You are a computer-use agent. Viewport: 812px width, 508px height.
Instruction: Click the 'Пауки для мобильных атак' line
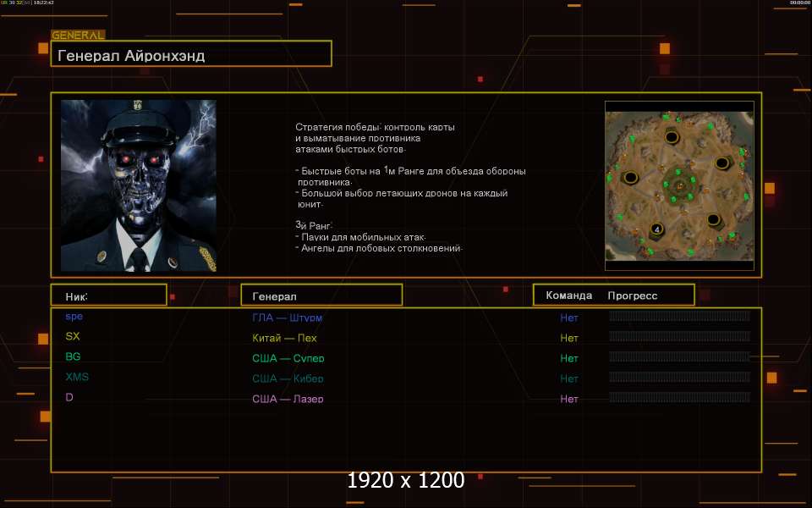pos(360,237)
